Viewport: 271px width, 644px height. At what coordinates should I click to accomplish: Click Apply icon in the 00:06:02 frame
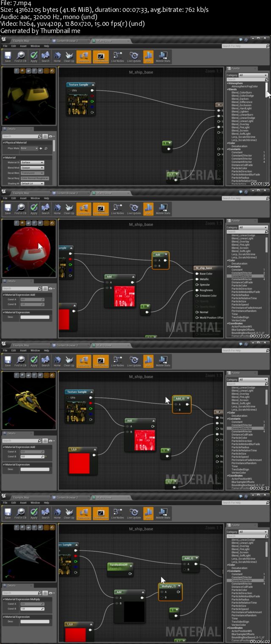pos(34,513)
